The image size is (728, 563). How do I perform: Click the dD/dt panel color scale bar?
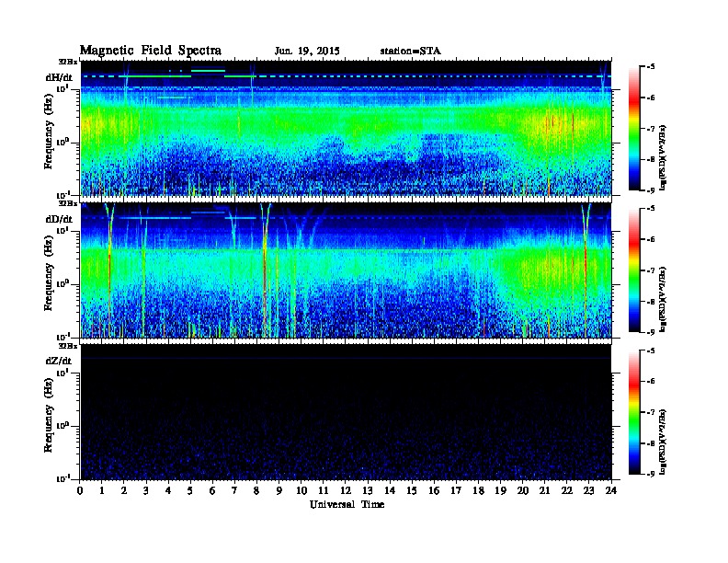pyautogui.click(x=634, y=270)
